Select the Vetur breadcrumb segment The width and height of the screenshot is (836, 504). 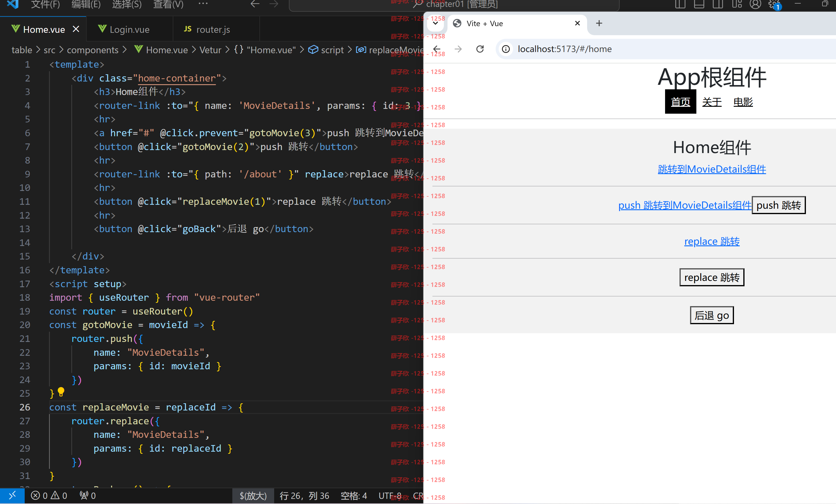click(210, 50)
